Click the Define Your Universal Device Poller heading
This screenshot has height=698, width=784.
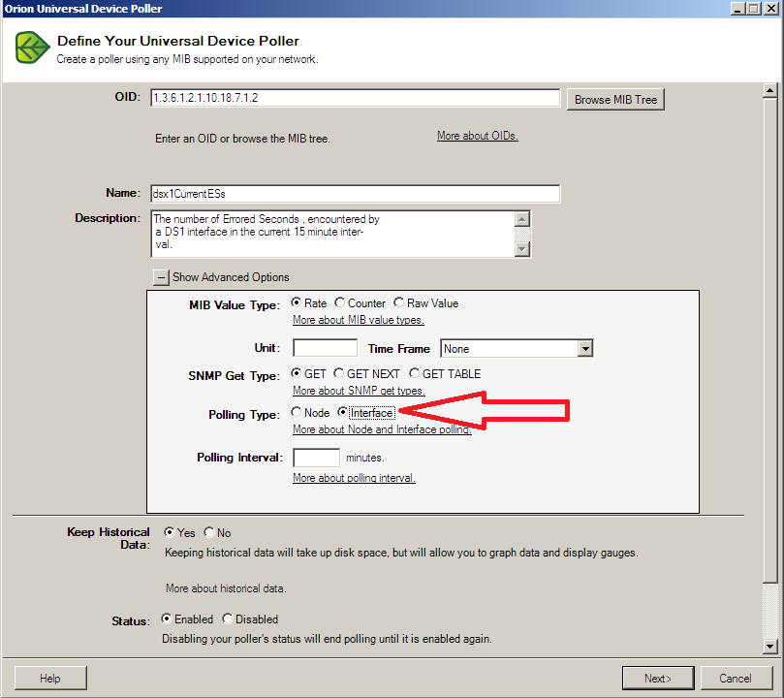(x=178, y=41)
